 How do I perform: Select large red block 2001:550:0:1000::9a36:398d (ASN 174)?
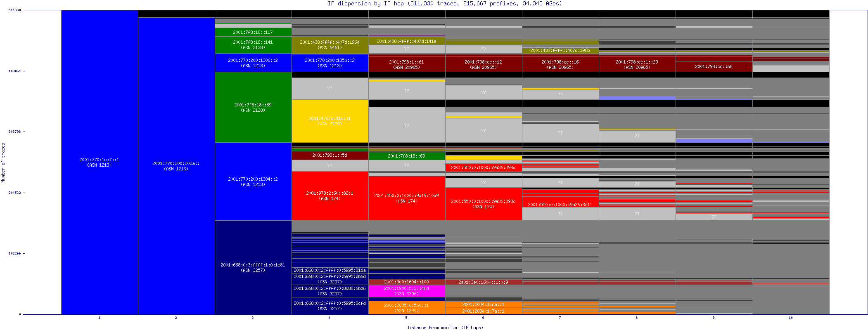[484, 204]
